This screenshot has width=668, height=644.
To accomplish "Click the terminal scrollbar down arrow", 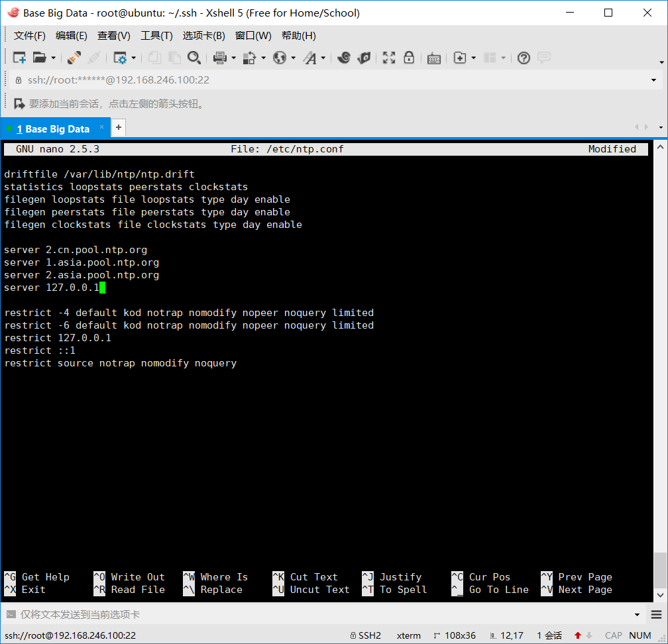I will pyautogui.click(x=660, y=595).
